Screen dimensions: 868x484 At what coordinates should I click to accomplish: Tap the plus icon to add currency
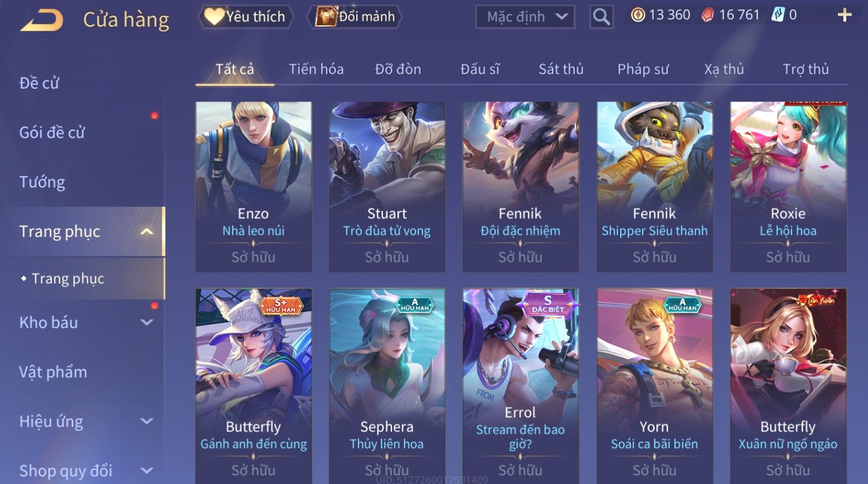coord(844,16)
